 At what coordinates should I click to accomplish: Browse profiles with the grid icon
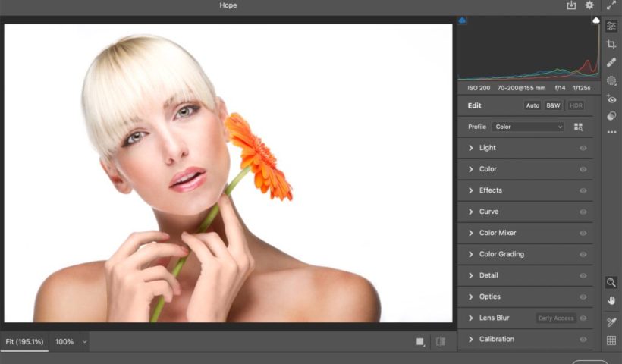579,127
